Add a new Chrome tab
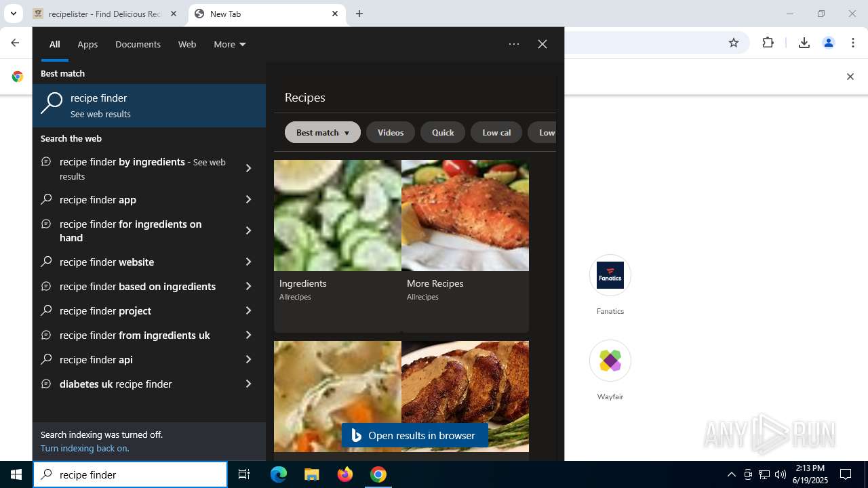This screenshot has width=868, height=488. (x=359, y=14)
